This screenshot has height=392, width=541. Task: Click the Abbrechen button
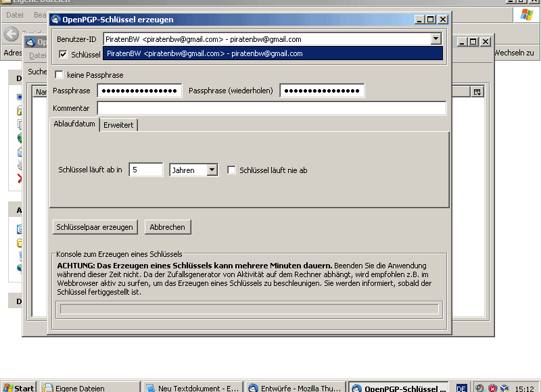167,227
